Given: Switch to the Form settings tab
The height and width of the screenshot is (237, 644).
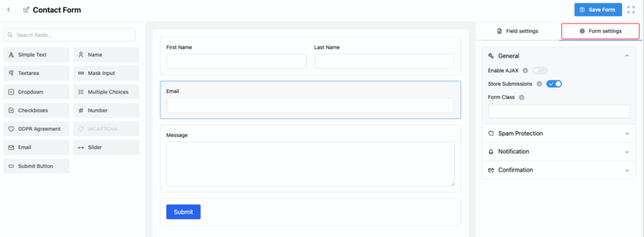Looking at the screenshot, I should 601,31.
